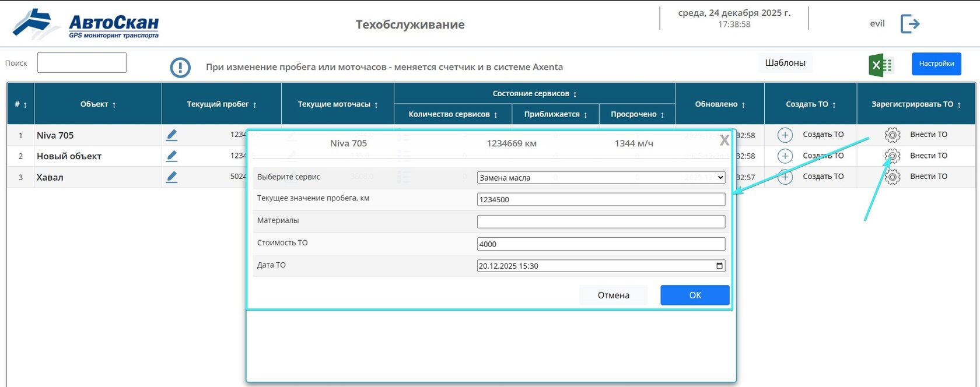Select the Niva 705 object cell

click(x=98, y=135)
